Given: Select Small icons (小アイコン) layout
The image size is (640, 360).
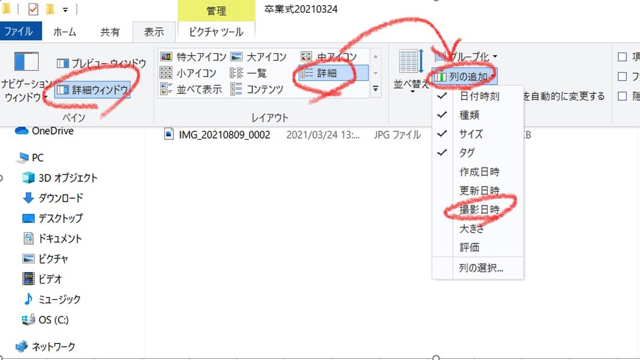Looking at the screenshot, I should tap(188, 73).
